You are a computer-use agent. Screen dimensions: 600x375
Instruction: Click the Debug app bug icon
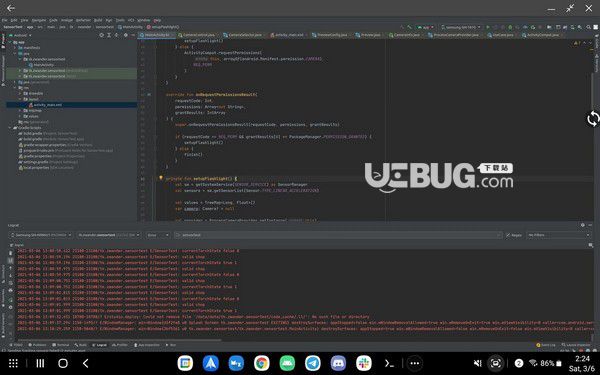pos(510,27)
